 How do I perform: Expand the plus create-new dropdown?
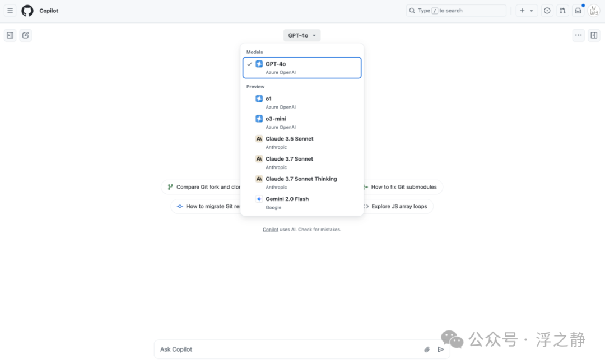pyautogui.click(x=526, y=11)
